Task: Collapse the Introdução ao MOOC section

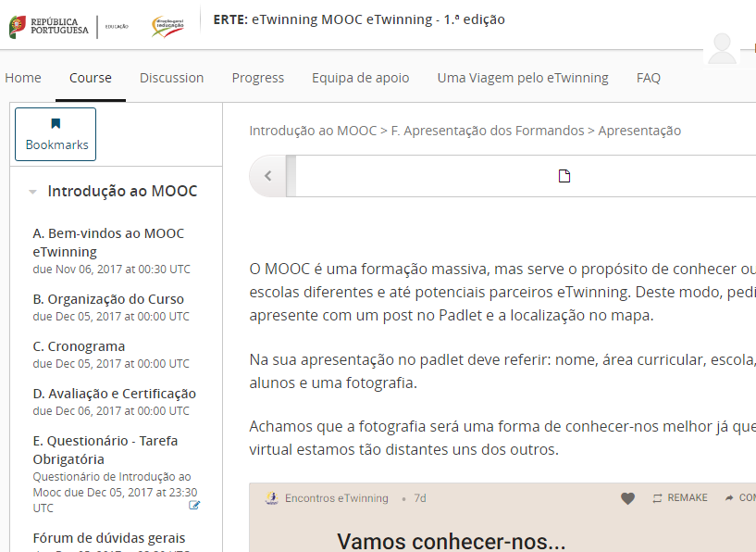Action: pos(32,192)
